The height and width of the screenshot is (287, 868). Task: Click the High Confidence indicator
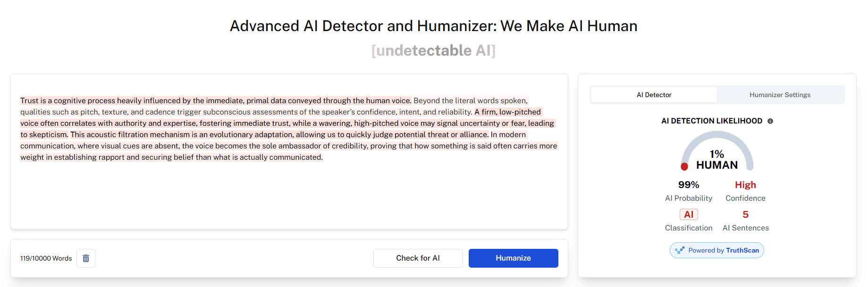pyautogui.click(x=745, y=185)
